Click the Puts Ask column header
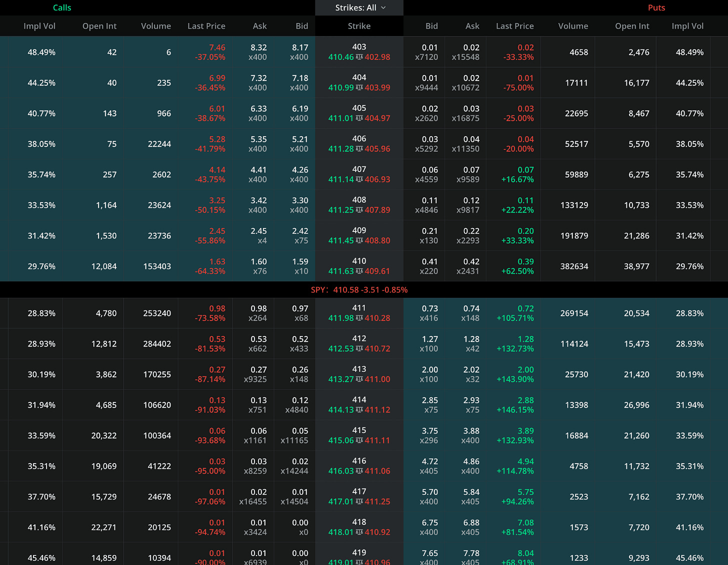728x565 pixels. pos(472,26)
